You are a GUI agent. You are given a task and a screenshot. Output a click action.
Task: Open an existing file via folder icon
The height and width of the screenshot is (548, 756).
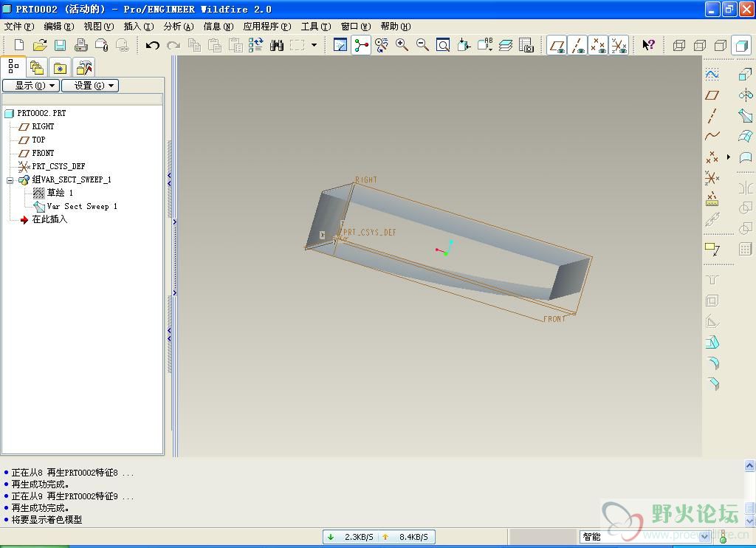point(40,45)
